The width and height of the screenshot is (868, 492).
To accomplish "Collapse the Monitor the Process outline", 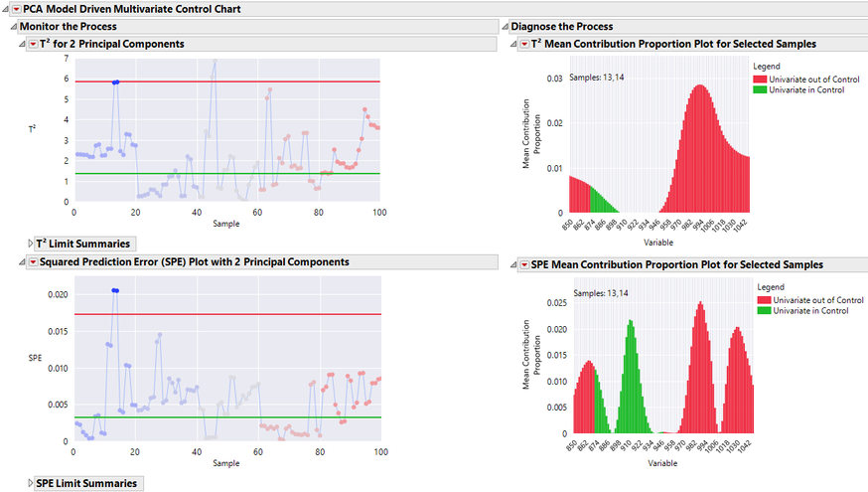I will tap(13, 27).
